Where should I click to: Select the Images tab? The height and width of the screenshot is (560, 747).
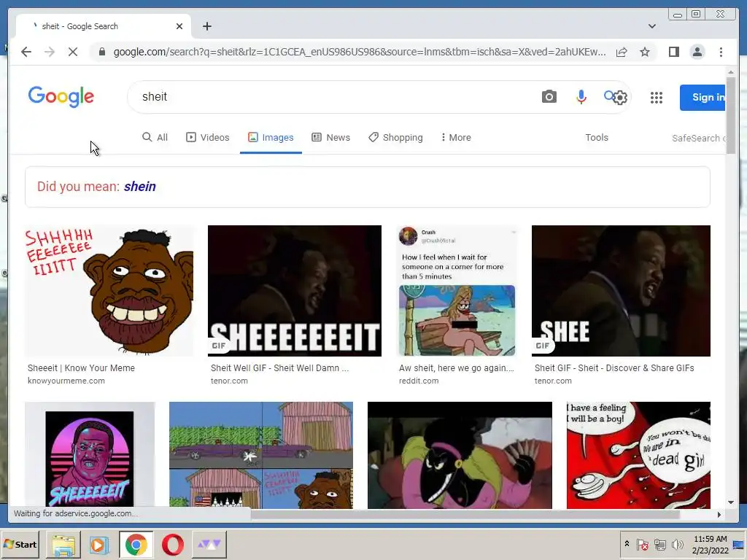(x=271, y=138)
